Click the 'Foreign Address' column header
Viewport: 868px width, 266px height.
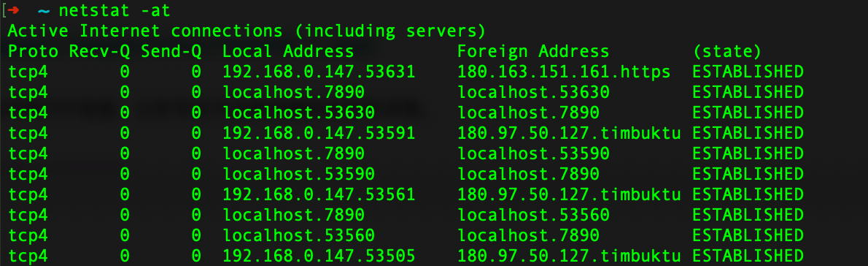[x=533, y=52]
